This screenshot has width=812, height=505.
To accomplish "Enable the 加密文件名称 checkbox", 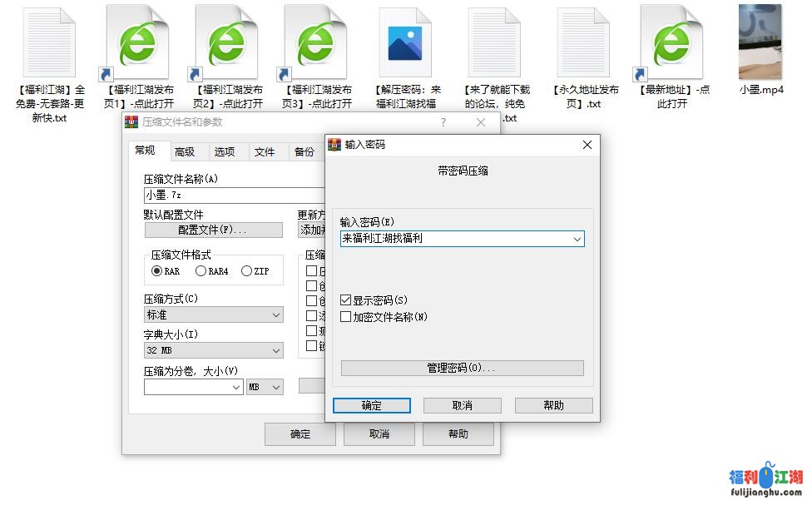I will click(x=344, y=315).
